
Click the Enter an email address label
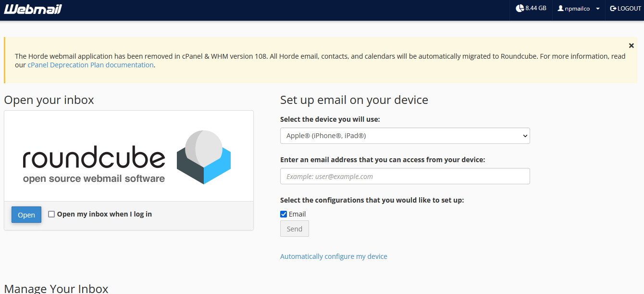(x=383, y=160)
